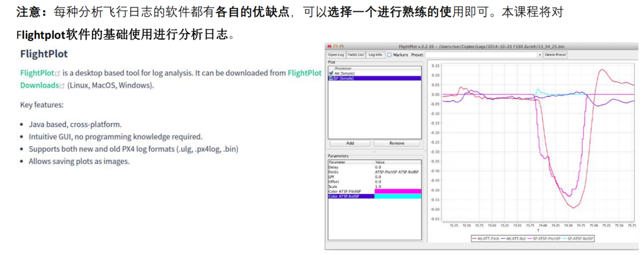This screenshot has width=644, height=255.
Task: Enable the Markers checkbox
Action: click(389, 55)
